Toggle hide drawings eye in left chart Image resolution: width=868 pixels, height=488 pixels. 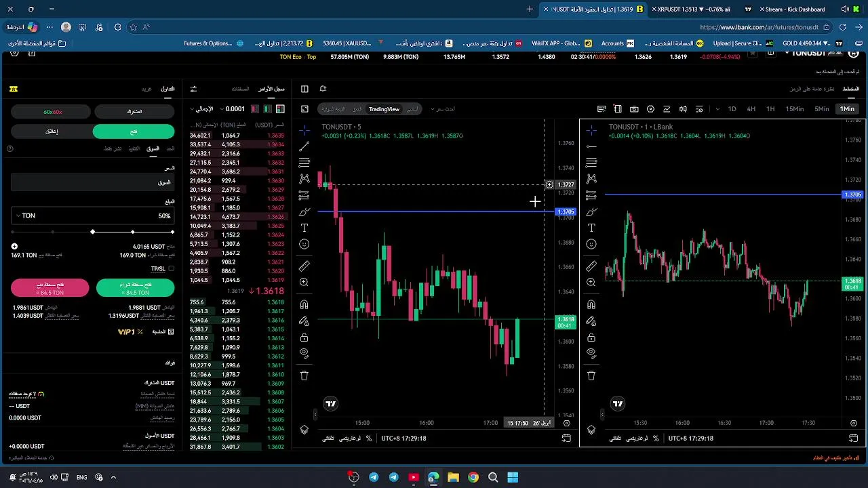[x=304, y=353]
